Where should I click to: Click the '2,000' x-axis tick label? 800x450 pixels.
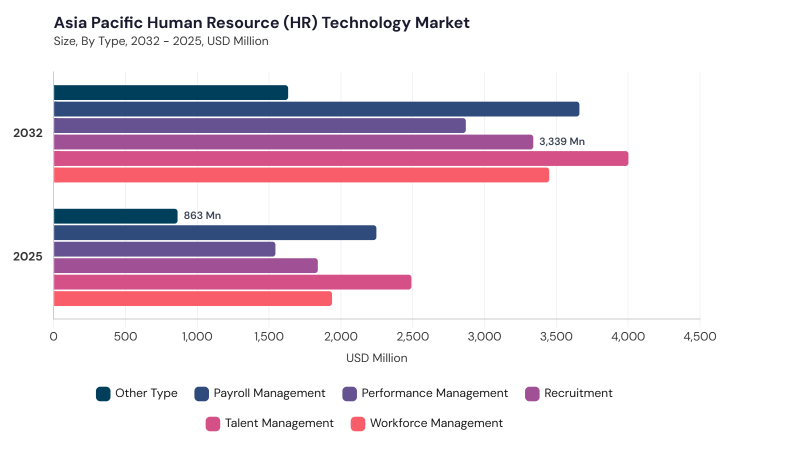[341, 337]
